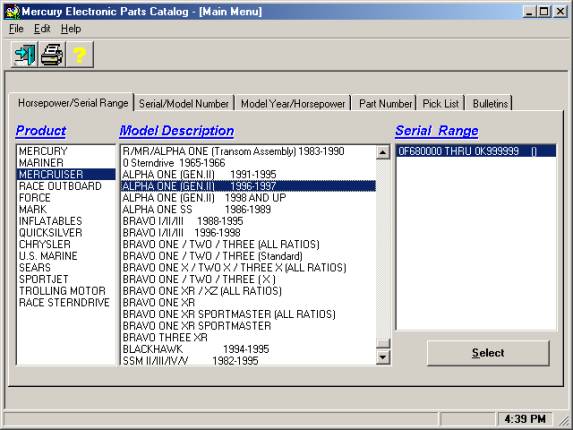Click the model list scroll up arrow
Screen dimensions: 573x430
point(383,152)
